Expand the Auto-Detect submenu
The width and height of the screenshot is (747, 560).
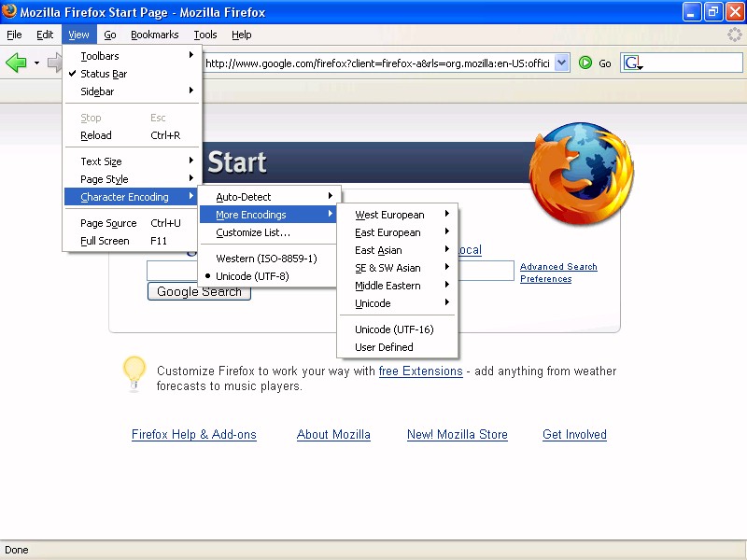268,197
